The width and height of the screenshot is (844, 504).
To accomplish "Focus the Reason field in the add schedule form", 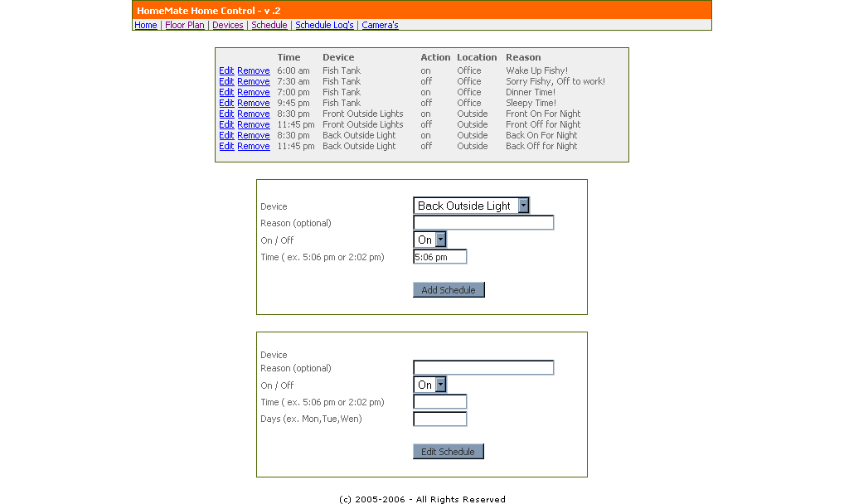I will click(x=483, y=222).
